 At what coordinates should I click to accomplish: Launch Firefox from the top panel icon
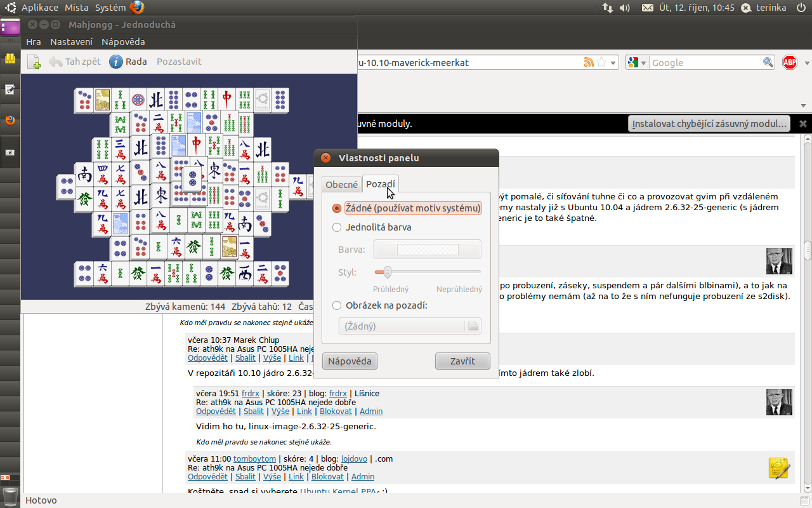pos(137,8)
